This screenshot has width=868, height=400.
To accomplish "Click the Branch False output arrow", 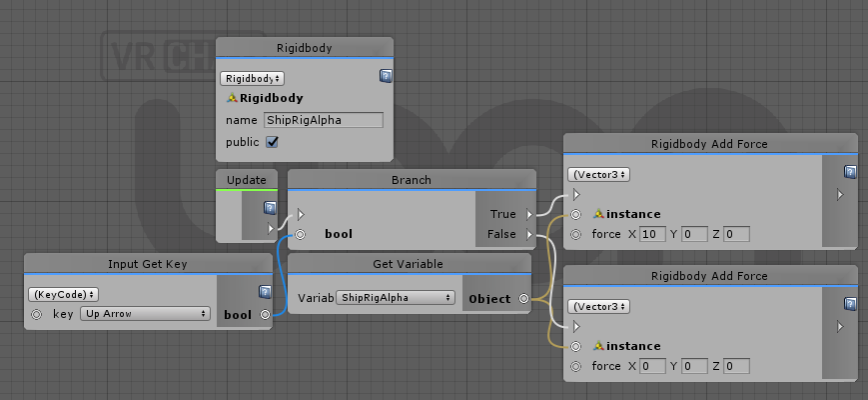I will 529,234.
